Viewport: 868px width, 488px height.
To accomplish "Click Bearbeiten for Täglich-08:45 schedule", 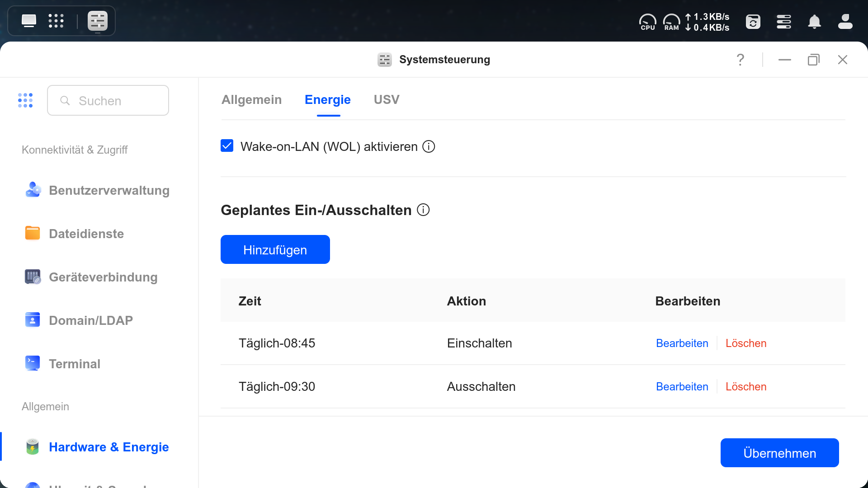I will 682,343.
